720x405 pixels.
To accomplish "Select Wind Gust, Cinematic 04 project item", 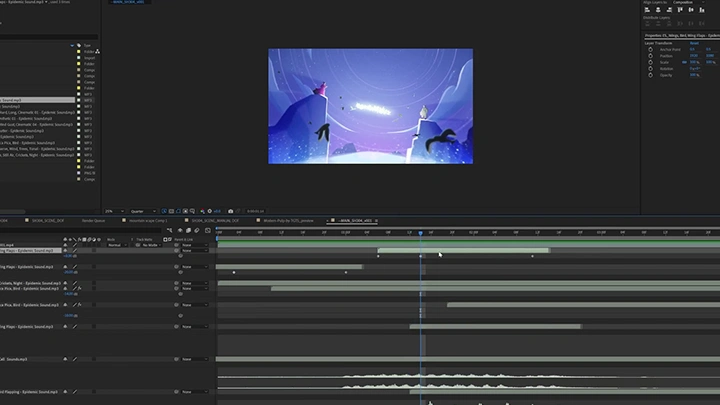I will [37, 124].
